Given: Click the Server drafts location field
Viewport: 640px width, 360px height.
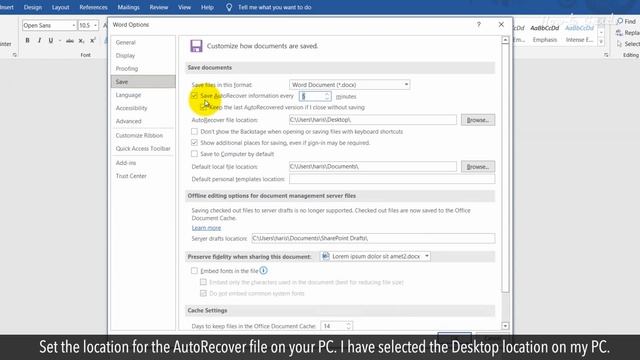Looking at the screenshot, I should tap(373, 238).
